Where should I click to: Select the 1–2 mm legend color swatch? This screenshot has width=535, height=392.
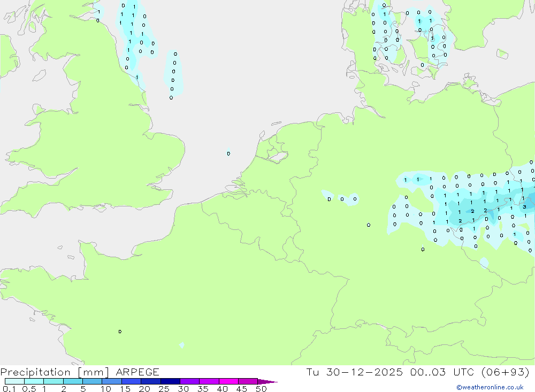[53, 381]
